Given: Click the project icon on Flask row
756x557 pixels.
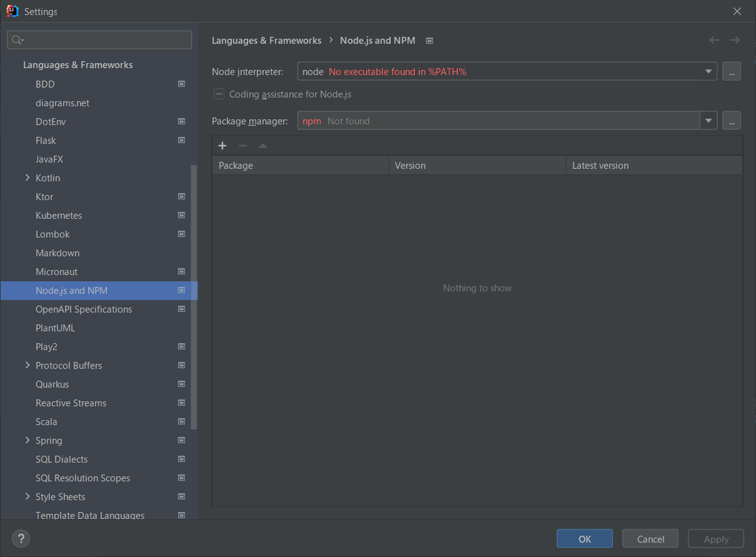Looking at the screenshot, I should point(181,141).
